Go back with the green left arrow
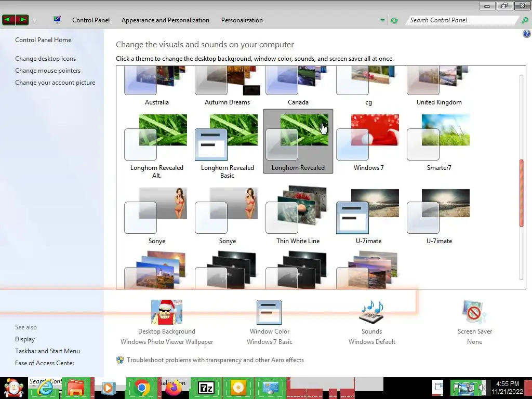 8,20
